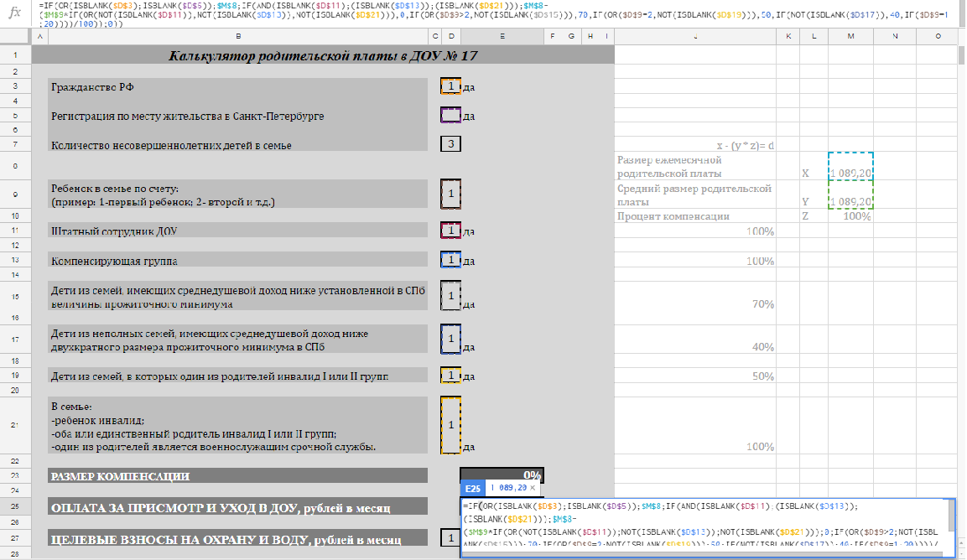Click the title 'Калькулятор родительской платы в ДОУ № 17'
The width and height of the screenshot is (967, 560).
323,56
